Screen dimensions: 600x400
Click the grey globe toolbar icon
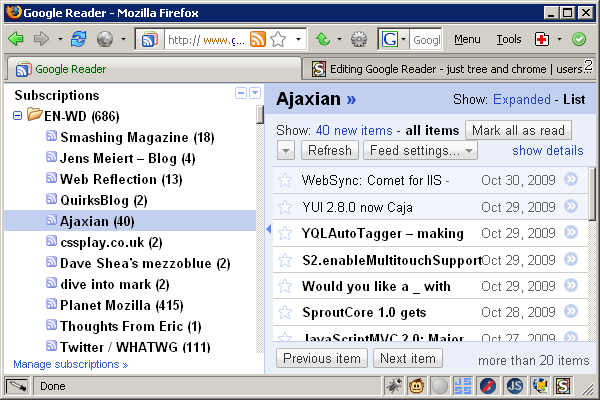pos(105,39)
